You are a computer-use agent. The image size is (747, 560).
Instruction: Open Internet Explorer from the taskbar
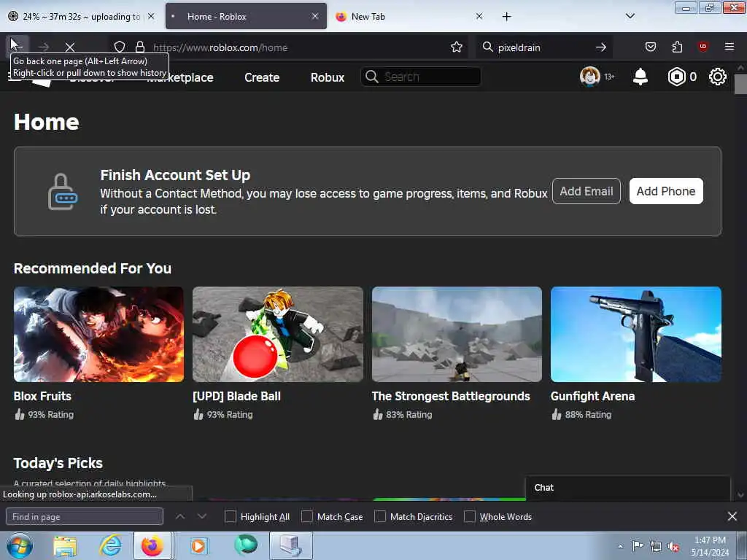[110, 545]
